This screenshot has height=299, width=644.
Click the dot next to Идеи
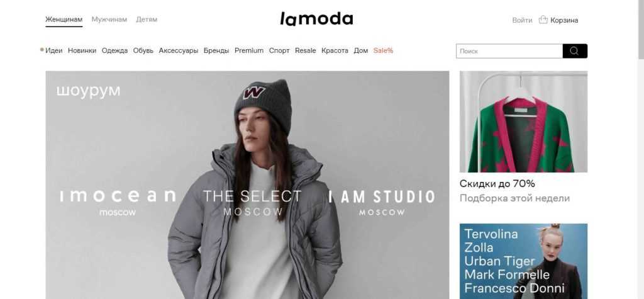click(x=42, y=50)
